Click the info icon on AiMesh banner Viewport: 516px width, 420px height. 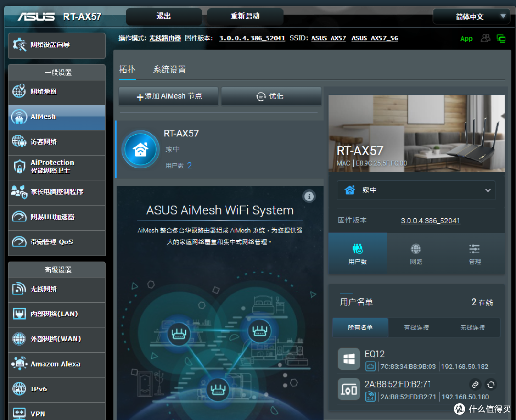click(x=309, y=196)
